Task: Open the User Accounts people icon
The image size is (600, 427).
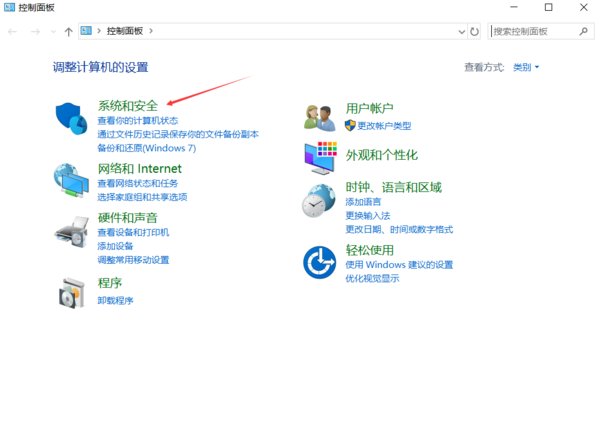Action: point(320,118)
